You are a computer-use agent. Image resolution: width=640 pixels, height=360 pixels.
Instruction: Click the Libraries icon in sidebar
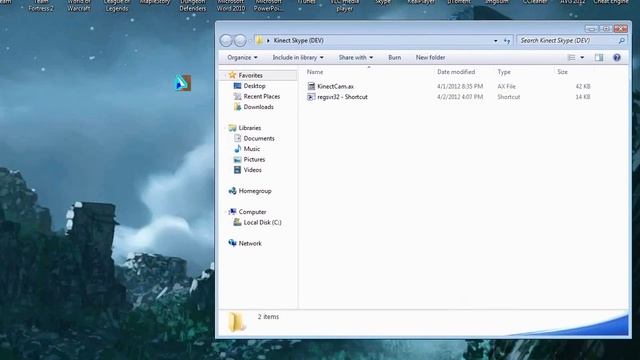(232, 128)
